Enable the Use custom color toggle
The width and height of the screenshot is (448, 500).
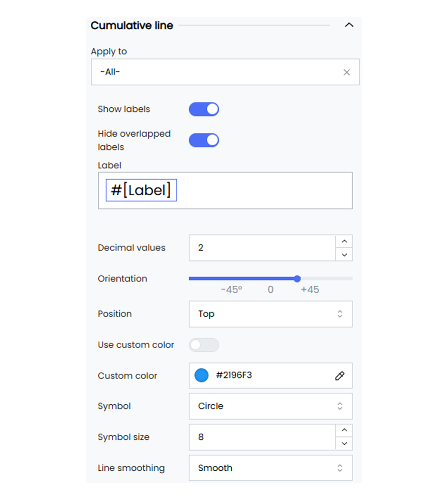(204, 345)
